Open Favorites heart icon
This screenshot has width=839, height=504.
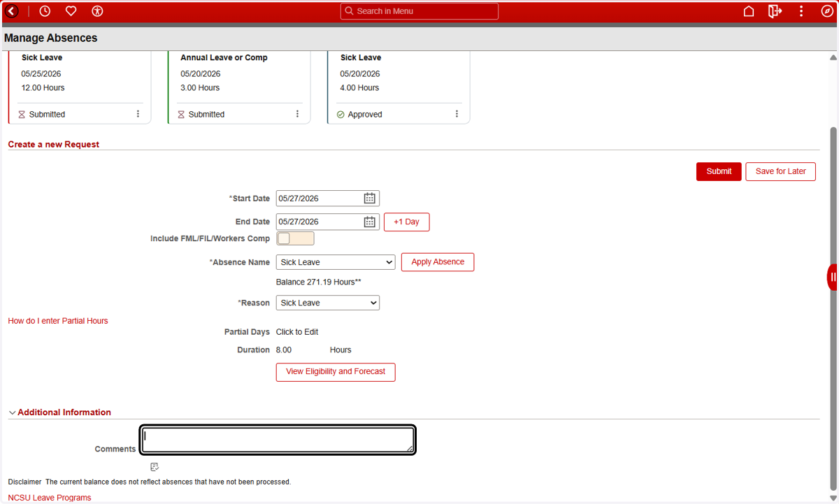tap(71, 11)
